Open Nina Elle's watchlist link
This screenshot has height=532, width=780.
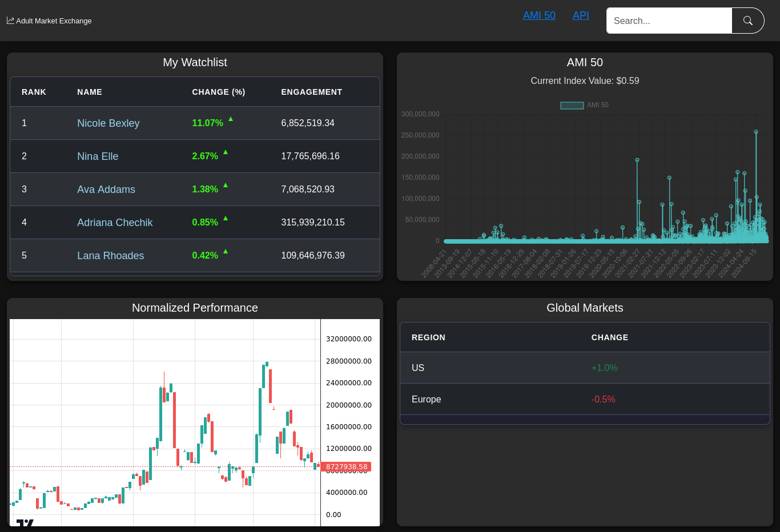98,156
